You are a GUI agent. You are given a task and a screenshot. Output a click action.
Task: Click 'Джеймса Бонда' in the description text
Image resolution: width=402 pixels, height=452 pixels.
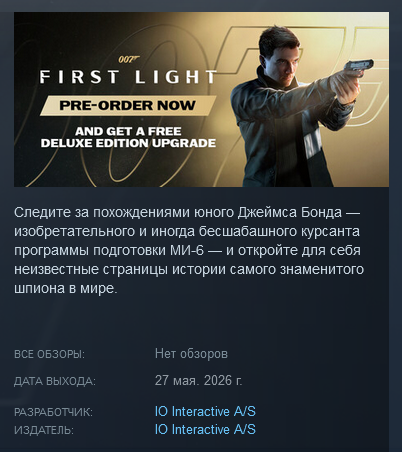pyautogui.click(x=290, y=213)
